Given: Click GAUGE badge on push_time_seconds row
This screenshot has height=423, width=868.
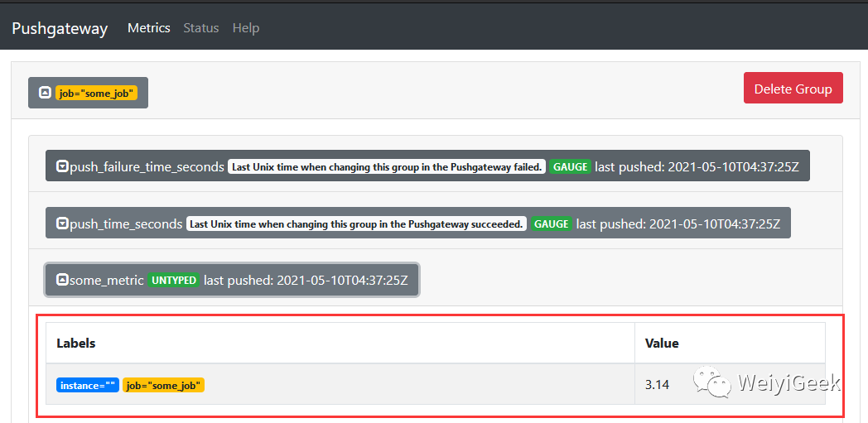Looking at the screenshot, I should (551, 224).
